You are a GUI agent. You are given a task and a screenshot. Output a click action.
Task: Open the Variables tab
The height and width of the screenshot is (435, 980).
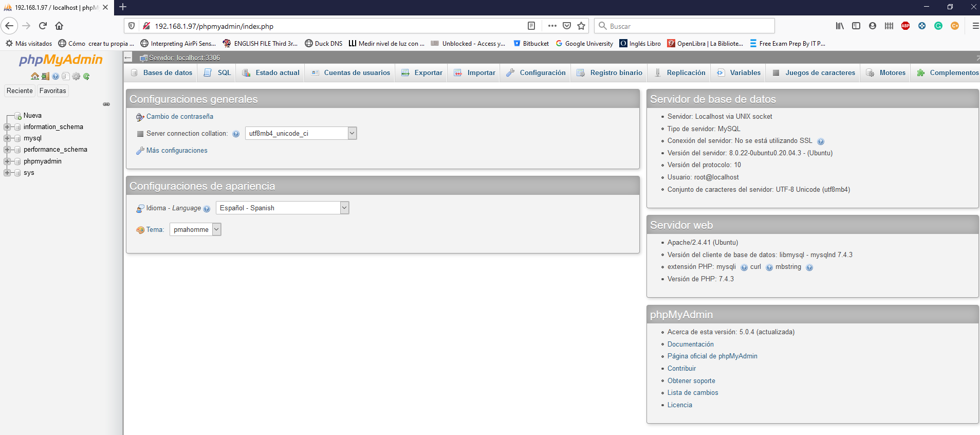point(738,72)
